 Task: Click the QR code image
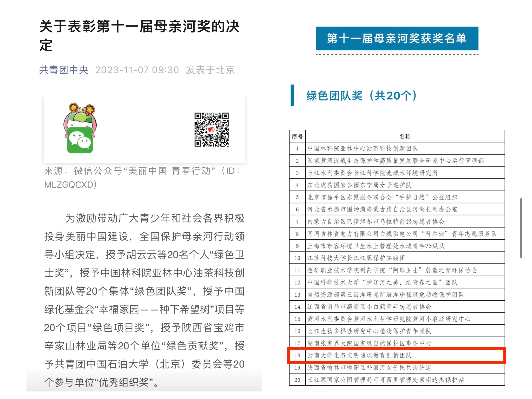tap(211, 130)
